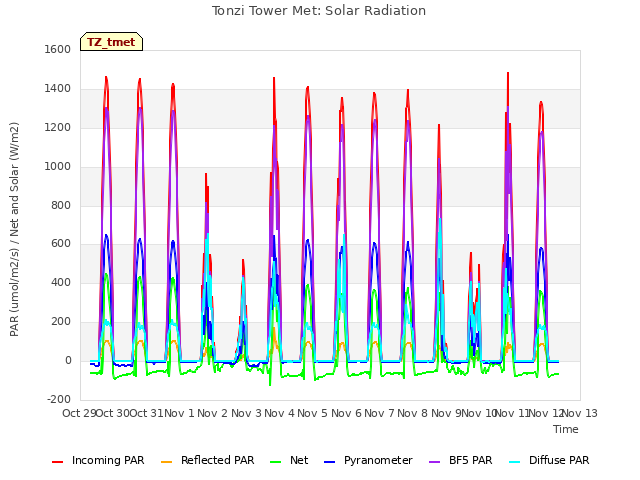This screenshot has height=480, width=640.
Task: Click the Nov 8 x-axis date label
Action: [x=412, y=413]
